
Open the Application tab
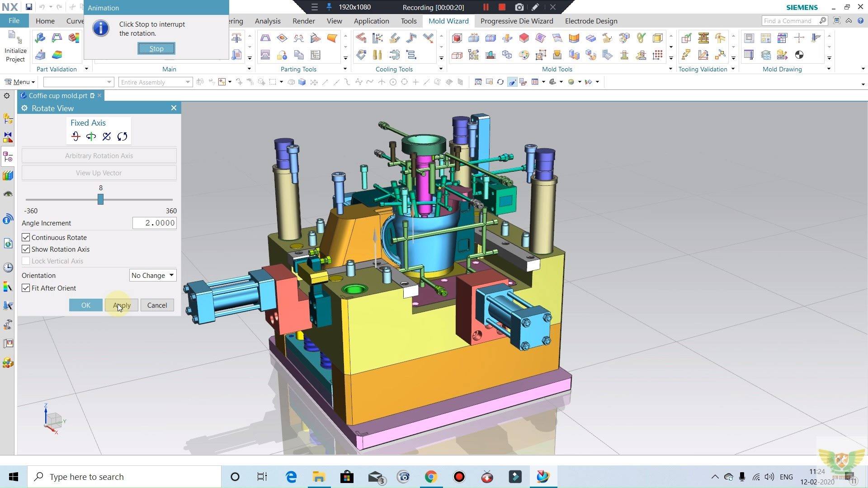[x=371, y=21]
